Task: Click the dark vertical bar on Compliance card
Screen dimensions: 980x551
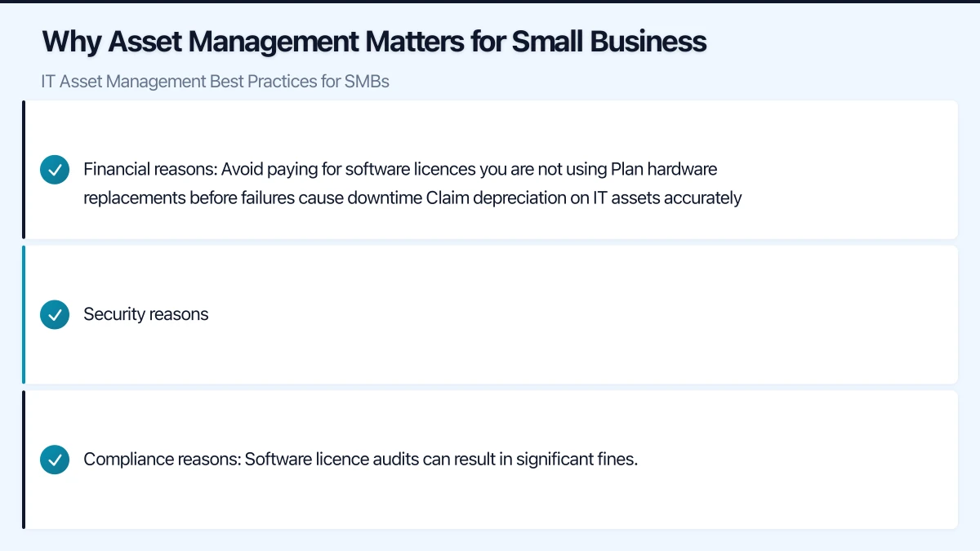Action: [24, 460]
